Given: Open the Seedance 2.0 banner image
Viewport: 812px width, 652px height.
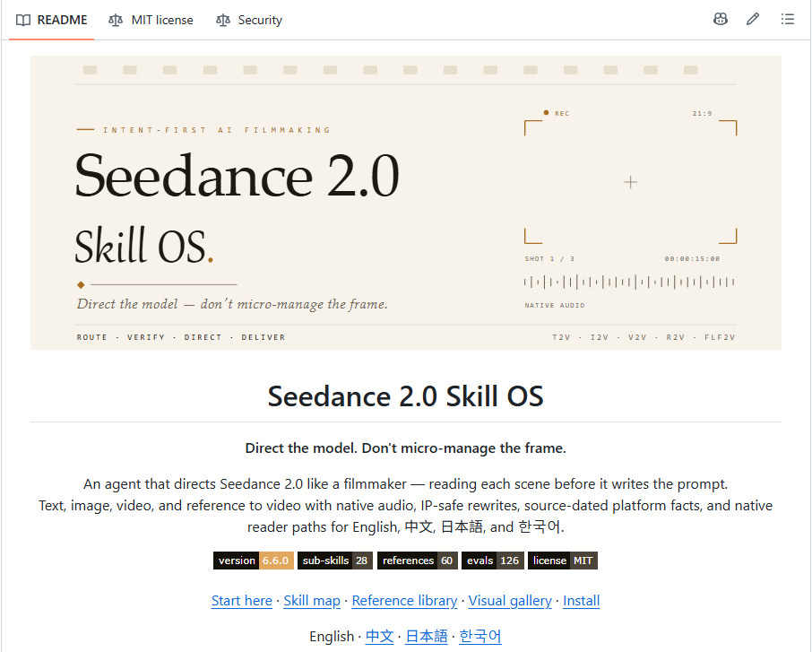Looking at the screenshot, I should 406,203.
